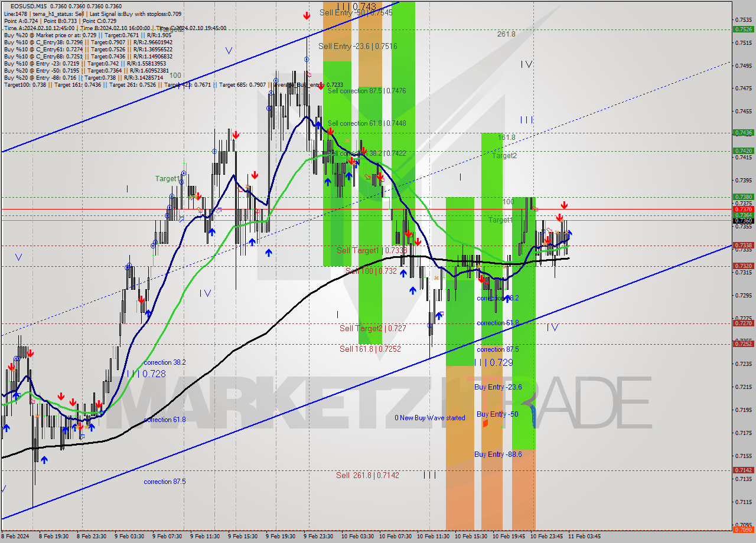Select the 'Buy %10 @ C_Entry88: 0.7251' line
This screenshot has width=756, height=543.
pos(88,56)
